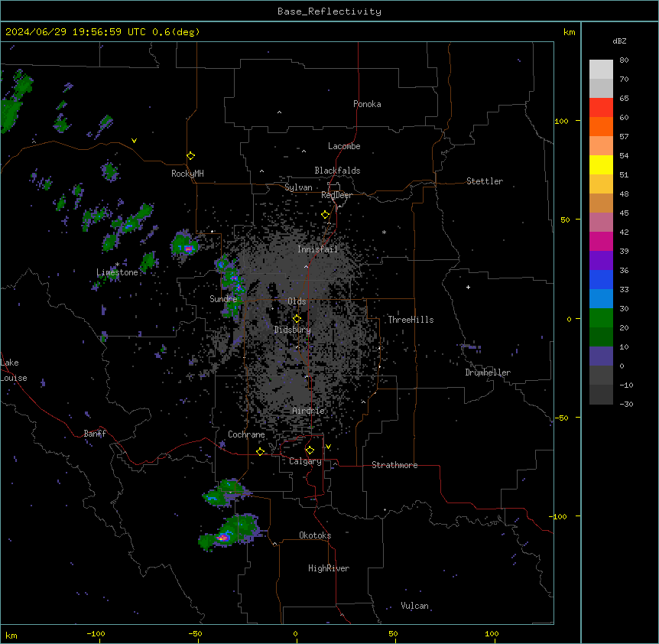This screenshot has height=644, width=659.
Task: Click the white caret marker west of Ponoka
Action: pos(279,112)
